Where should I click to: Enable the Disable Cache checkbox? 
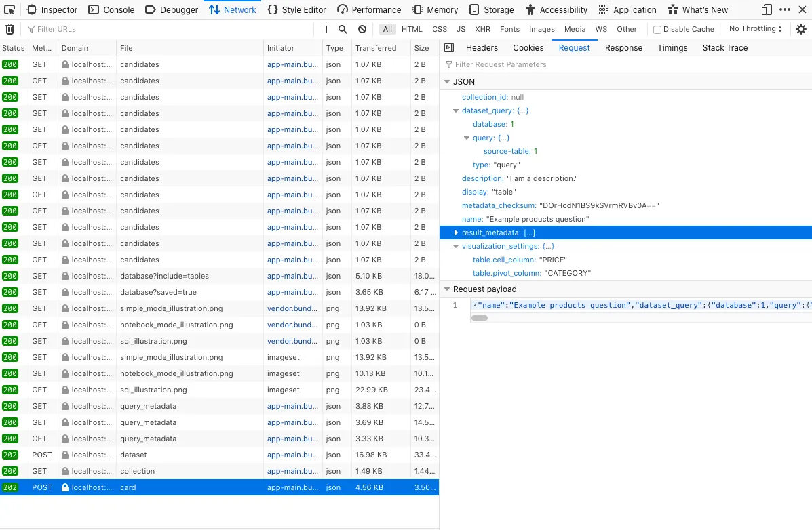656,28
